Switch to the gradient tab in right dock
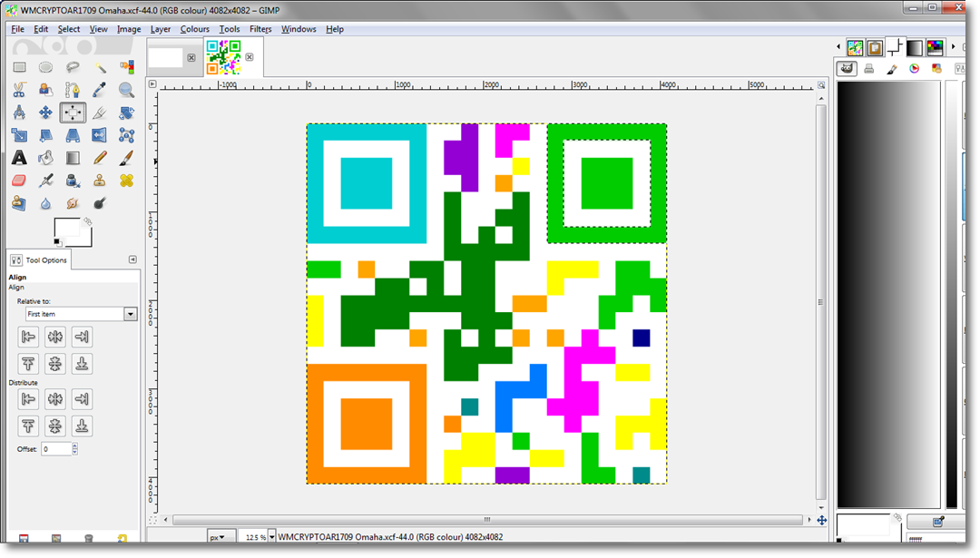Image resolution: width=980 pixels, height=558 pixels. pyautogui.click(x=915, y=47)
